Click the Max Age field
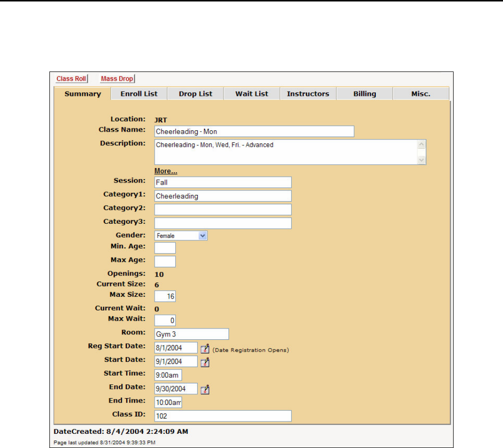Viewport: 503px width, 448px height. (x=165, y=261)
